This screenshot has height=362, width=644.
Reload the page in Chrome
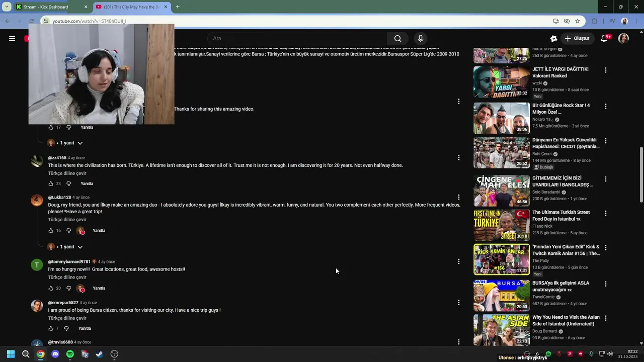[x=32, y=21]
